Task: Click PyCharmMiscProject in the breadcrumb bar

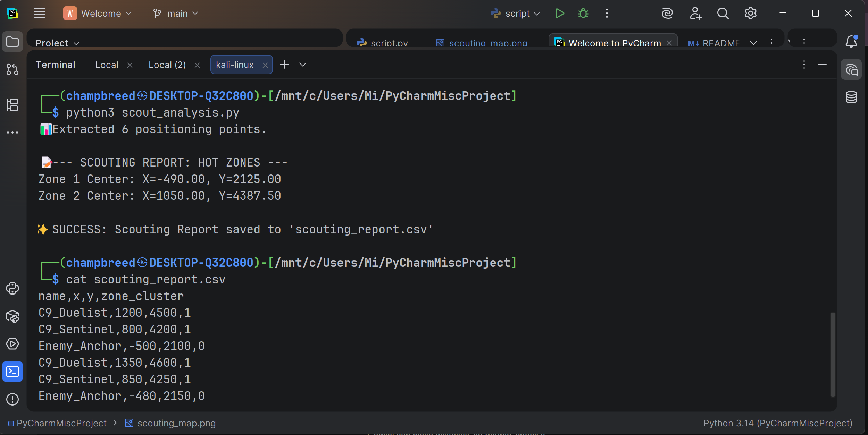Action: click(61, 423)
